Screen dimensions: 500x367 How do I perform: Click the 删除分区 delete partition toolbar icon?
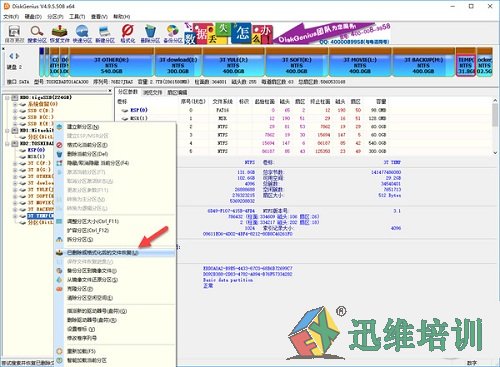point(150,34)
